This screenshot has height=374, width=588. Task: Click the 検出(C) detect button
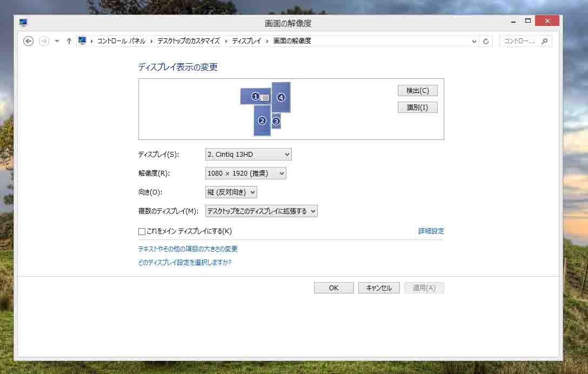click(x=417, y=90)
